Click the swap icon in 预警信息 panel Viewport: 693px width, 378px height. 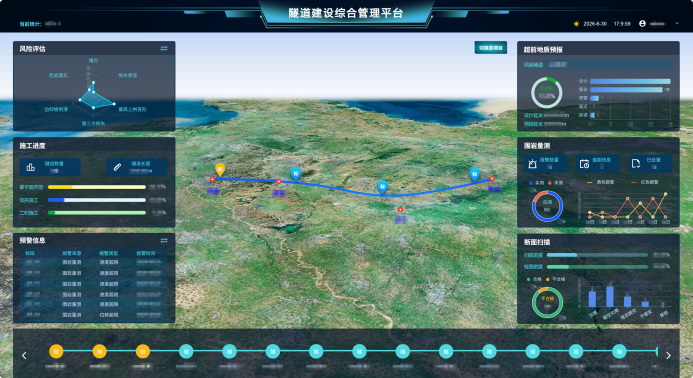click(x=164, y=241)
